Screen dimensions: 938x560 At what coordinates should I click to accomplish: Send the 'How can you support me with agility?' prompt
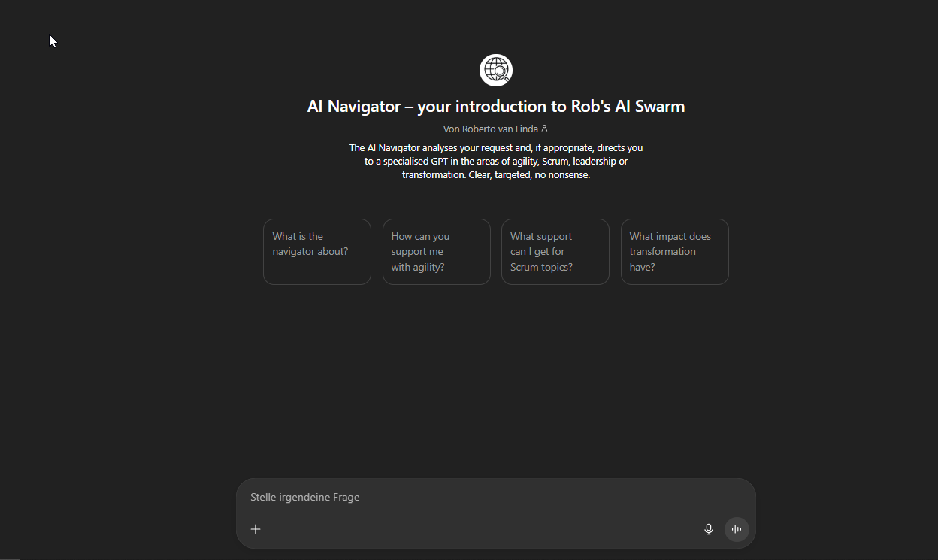coord(436,251)
